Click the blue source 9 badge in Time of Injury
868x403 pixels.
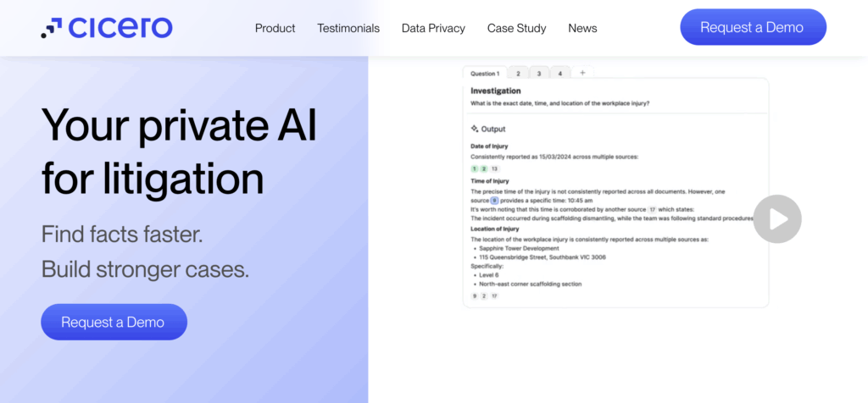tap(495, 201)
